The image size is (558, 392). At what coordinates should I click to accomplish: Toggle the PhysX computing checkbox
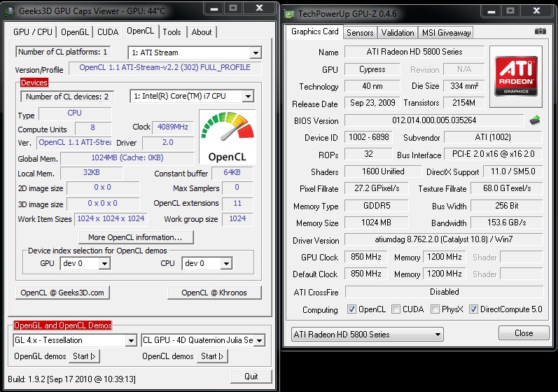[x=435, y=309]
